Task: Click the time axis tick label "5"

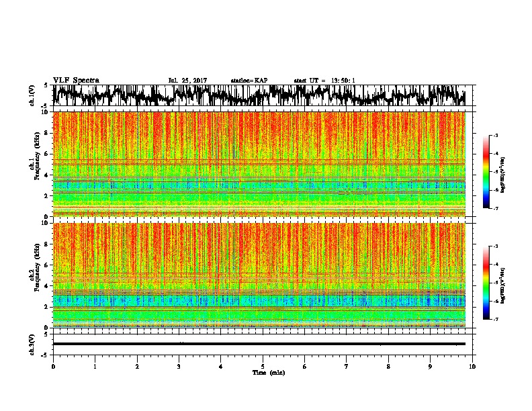Action: 263,366
